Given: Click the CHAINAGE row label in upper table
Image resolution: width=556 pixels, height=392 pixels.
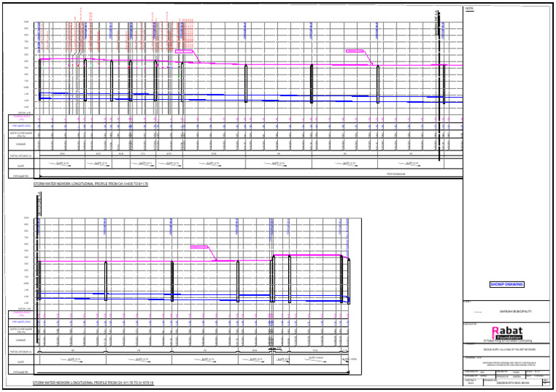Looking at the screenshot, I should 22,144.
